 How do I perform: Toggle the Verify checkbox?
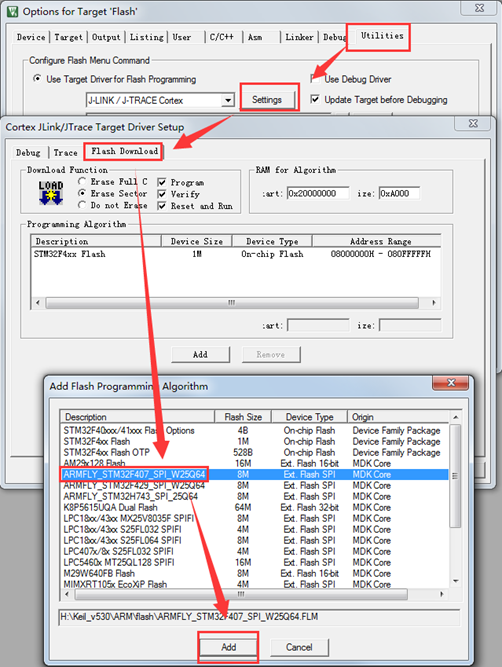[x=162, y=194]
